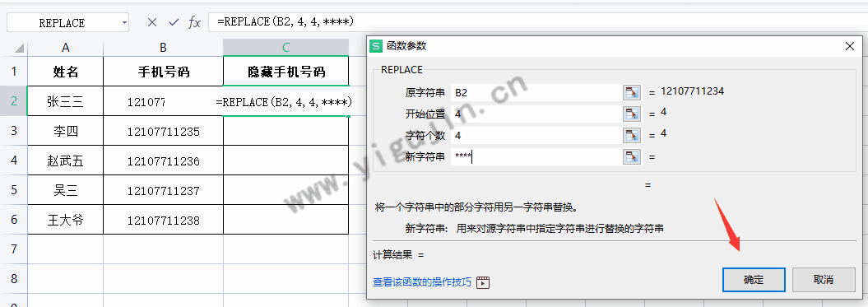
Task: Select empty cell C6 beside 12107711238
Action: (x=286, y=220)
